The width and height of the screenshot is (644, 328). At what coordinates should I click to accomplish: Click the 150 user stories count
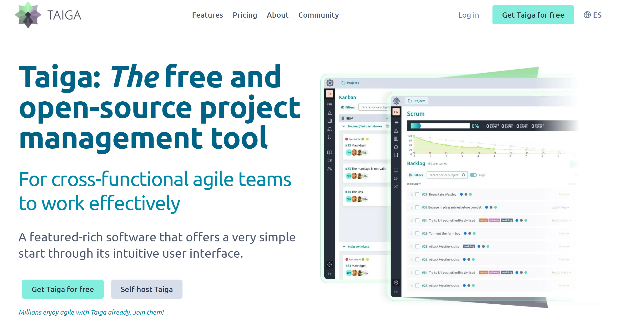point(437,163)
